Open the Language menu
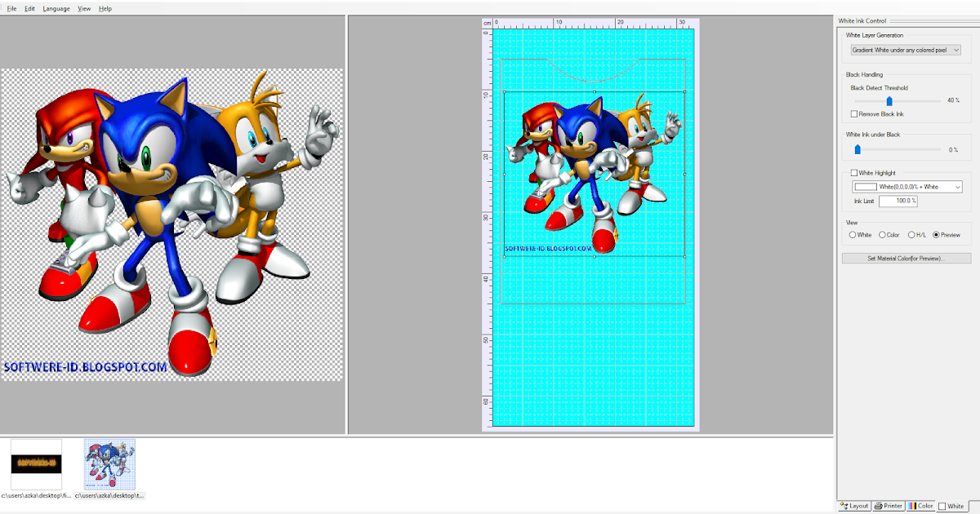The width and height of the screenshot is (980, 514). (x=56, y=8)
